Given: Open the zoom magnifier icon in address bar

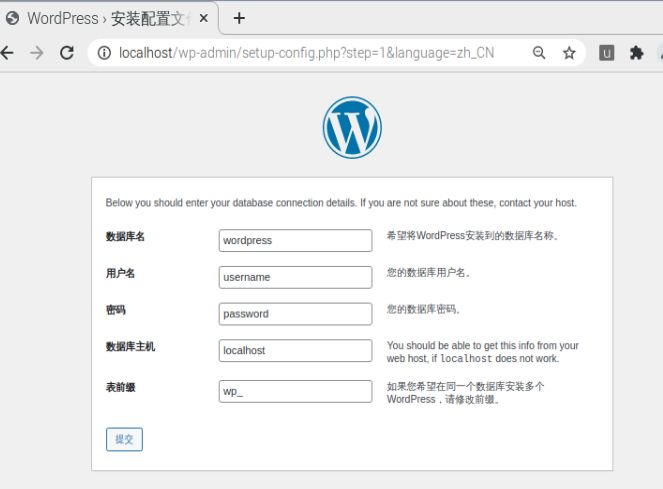Looking at the screenshot, I should coord(539,53).
